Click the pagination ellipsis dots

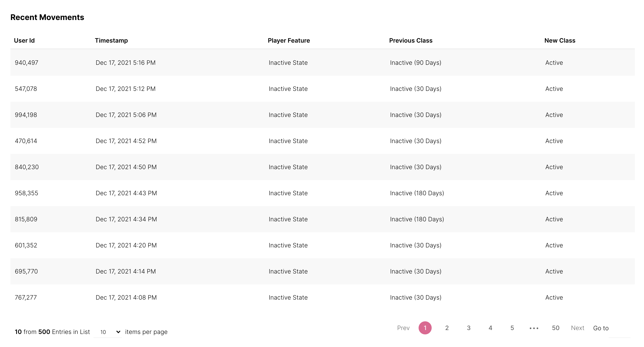[534, 328]
